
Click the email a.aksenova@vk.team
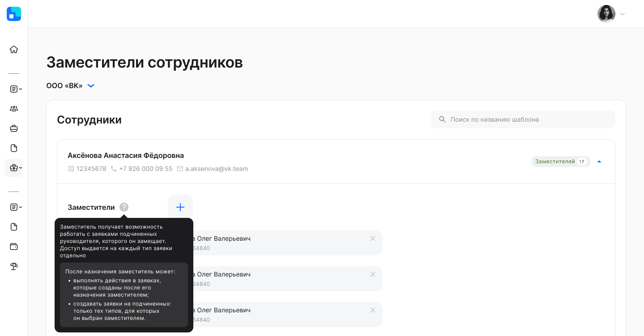[217, 169]
